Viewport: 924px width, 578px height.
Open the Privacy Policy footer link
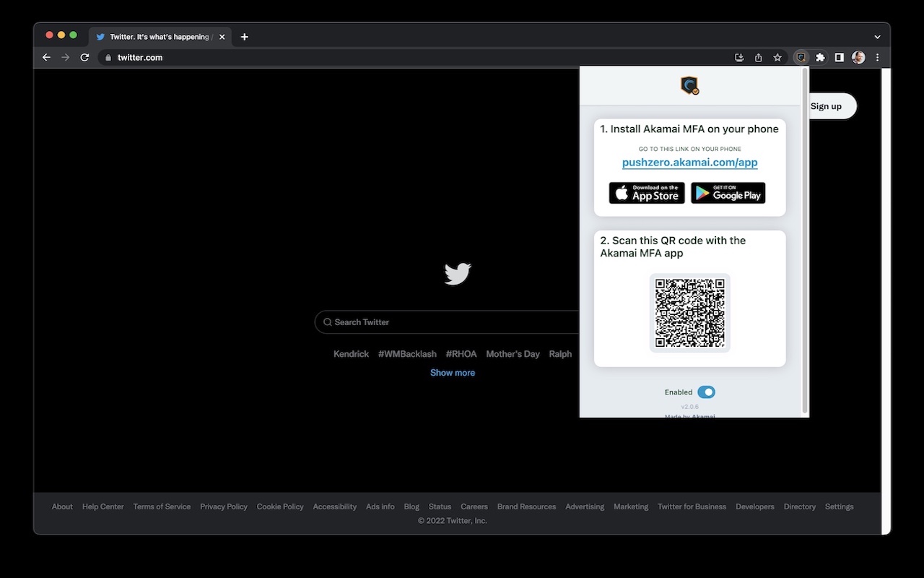pyautogui.click(x=223, y=506)
